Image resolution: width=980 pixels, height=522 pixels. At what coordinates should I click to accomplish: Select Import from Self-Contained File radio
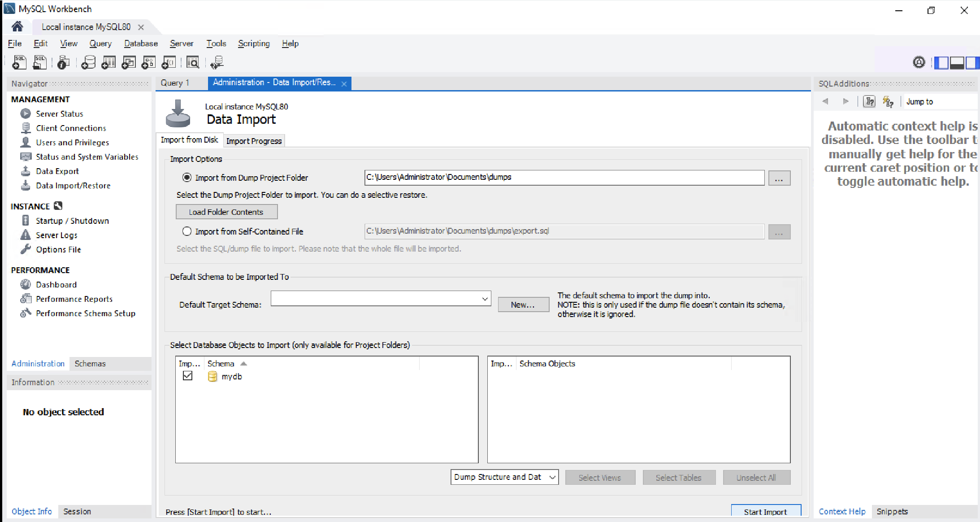(187, 231)
